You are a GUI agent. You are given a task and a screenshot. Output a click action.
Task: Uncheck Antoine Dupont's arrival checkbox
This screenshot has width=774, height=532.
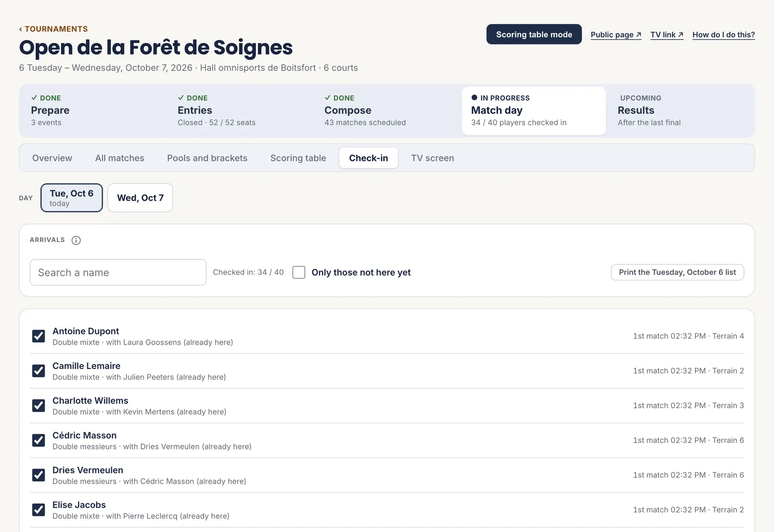point(39,336)
